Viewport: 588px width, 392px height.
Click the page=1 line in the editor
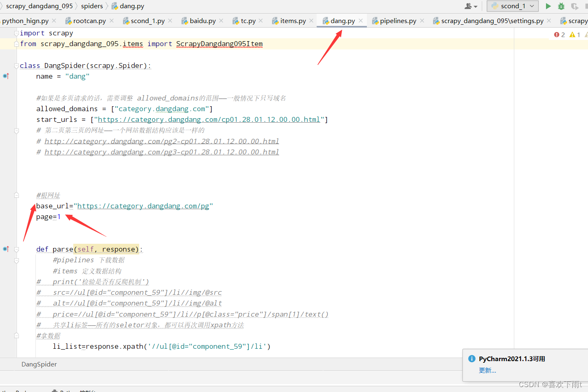coord(48,217)
